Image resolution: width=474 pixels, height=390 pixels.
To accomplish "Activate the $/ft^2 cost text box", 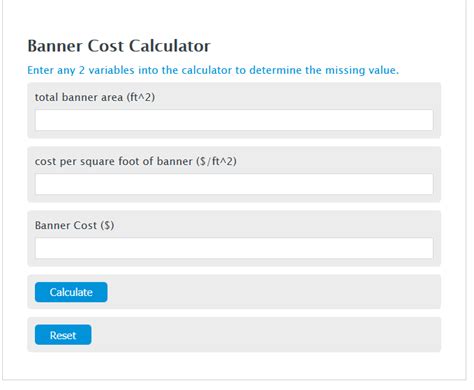I will click(x=234, y=184).
